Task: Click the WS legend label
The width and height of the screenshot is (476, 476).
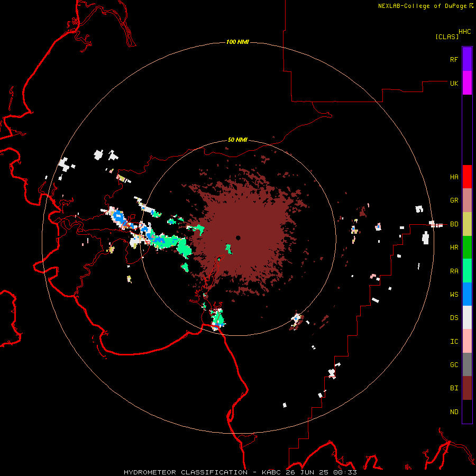Action: tap(454, 294)
